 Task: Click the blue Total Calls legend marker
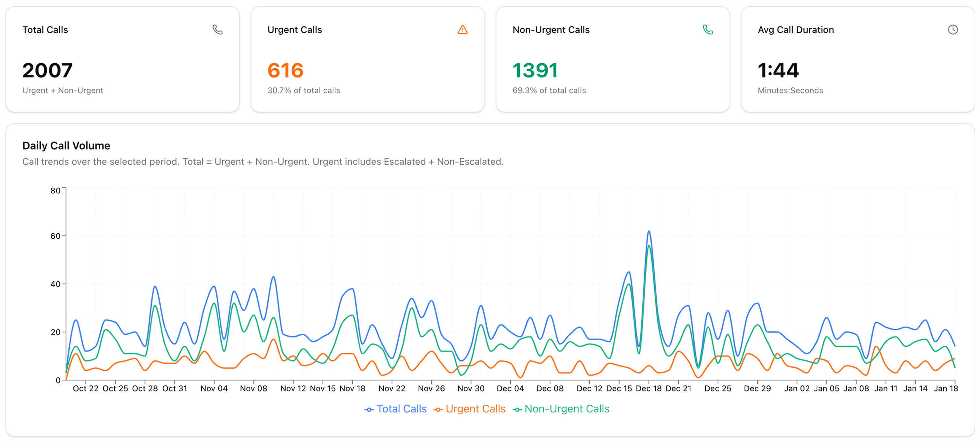[x=369, y=409]
